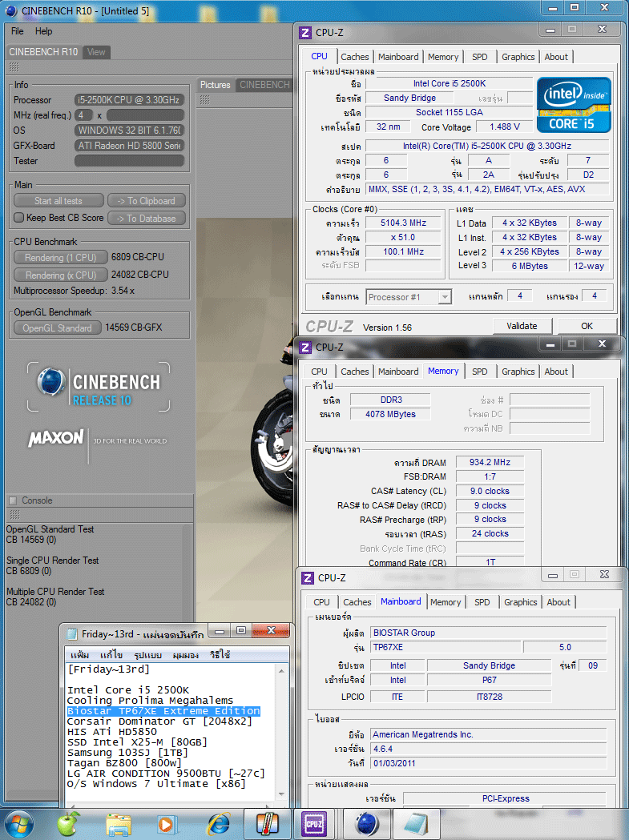Click the Corsair Dominator GT line in Notepad

(x=159, y=721)
